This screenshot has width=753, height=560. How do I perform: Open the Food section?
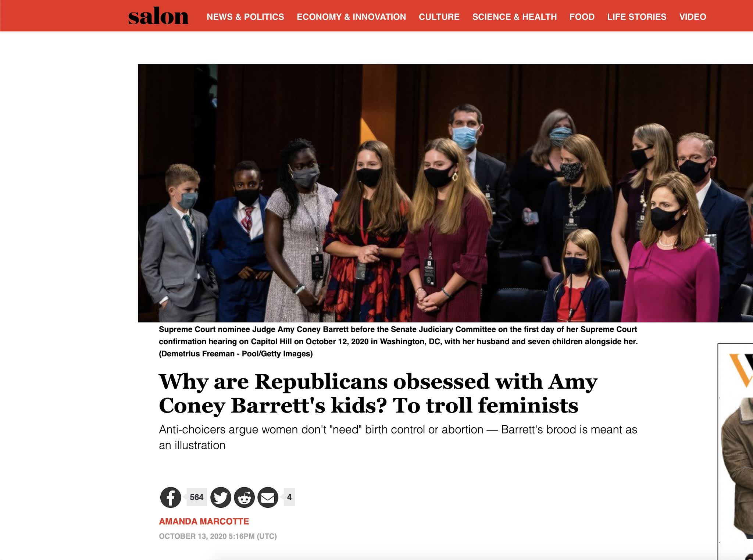[x=582, y=17]
